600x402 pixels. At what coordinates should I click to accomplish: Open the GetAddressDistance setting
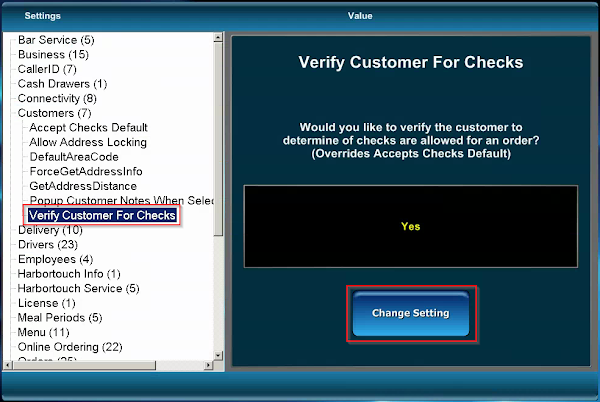point(82,186)
